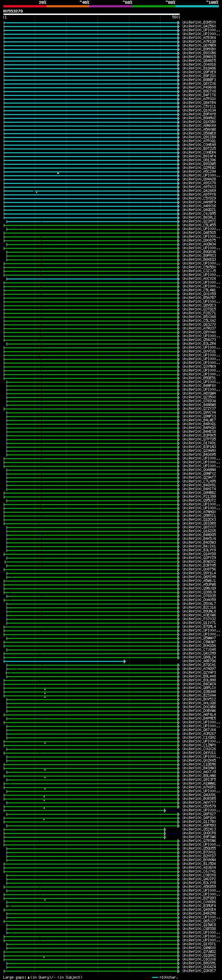Open hit UniRef100_Q42560

(199, 26)
